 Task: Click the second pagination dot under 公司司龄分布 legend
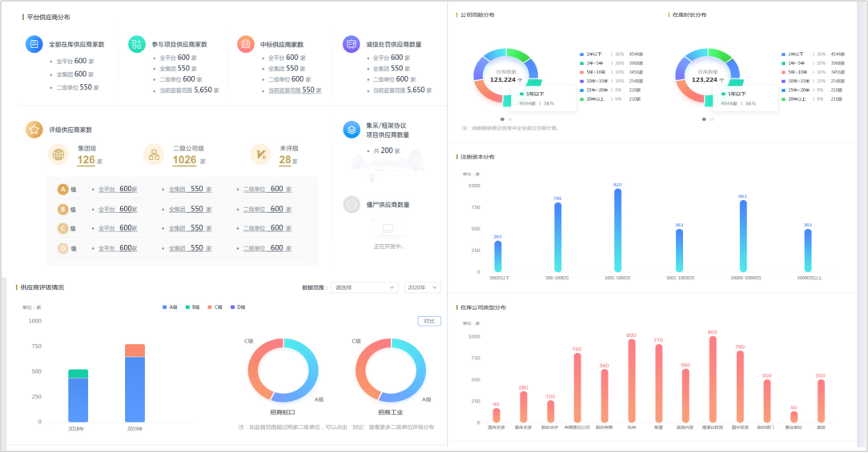510,119
